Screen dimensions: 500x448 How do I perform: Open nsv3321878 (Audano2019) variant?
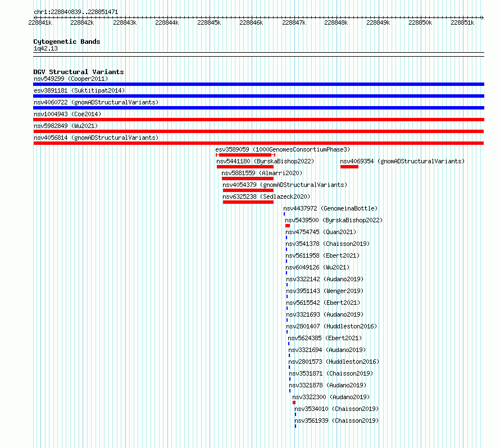pyautogui.click(x=328, y=385)
